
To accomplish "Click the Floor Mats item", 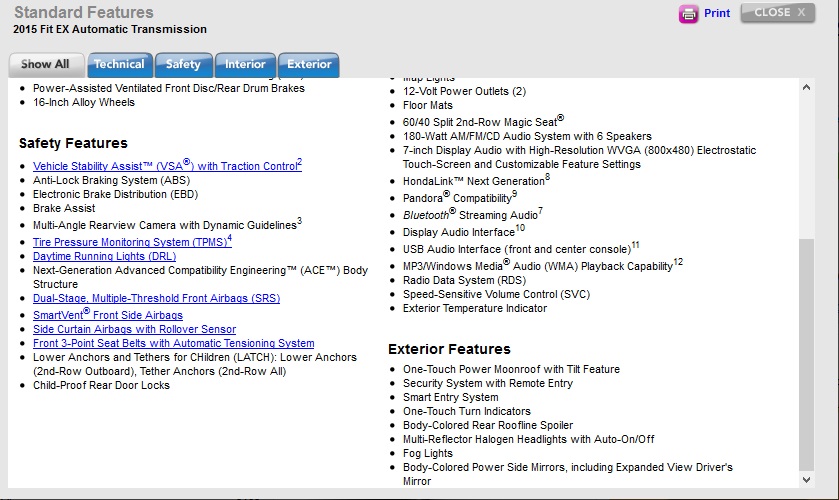I will tap(428, 105).
